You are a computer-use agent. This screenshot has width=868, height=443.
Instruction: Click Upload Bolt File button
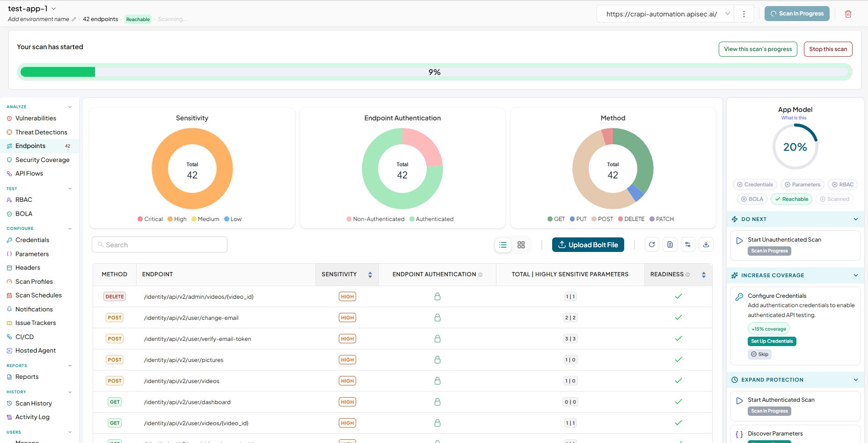point(588,245)
